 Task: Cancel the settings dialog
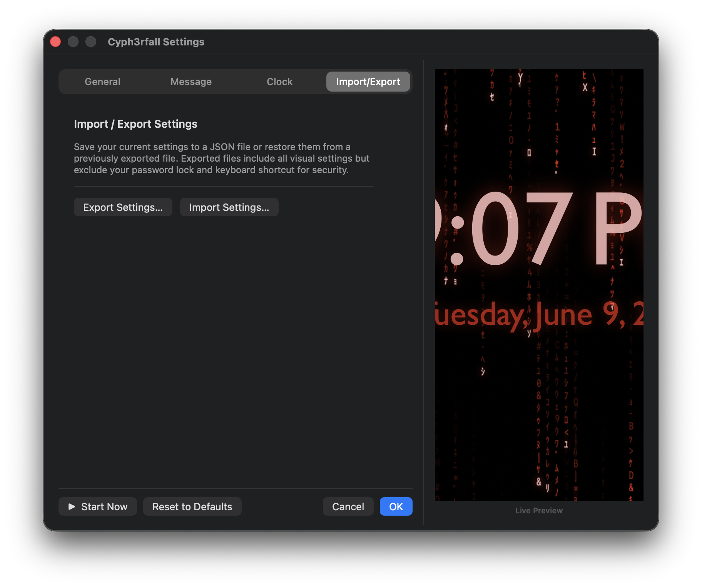coord(348,506)
